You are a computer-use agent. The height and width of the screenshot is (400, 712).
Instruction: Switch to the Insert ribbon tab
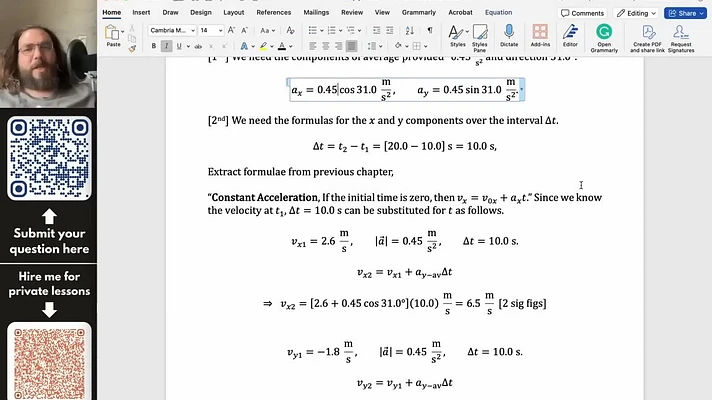[x=141, y=12]
